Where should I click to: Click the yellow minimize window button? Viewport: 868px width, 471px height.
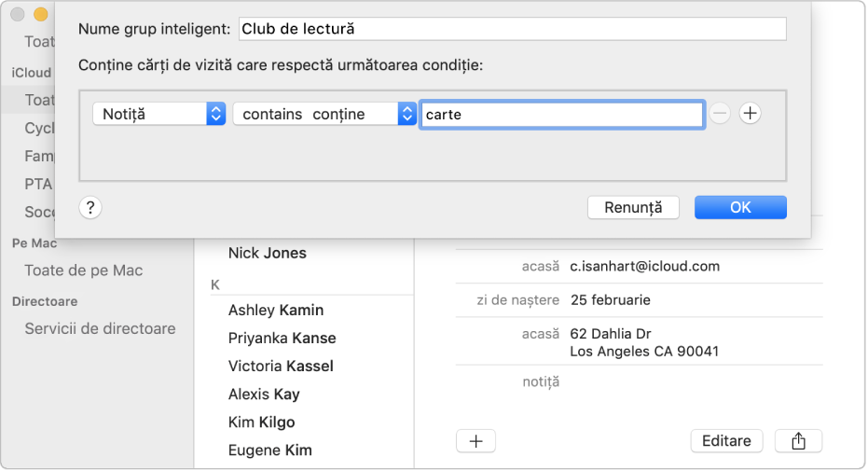(x=40, y=14)
